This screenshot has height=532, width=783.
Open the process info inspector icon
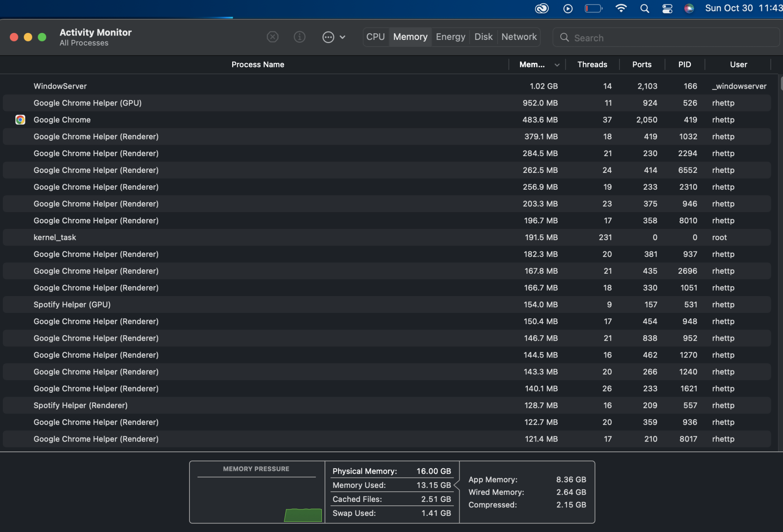coord(299,37)
